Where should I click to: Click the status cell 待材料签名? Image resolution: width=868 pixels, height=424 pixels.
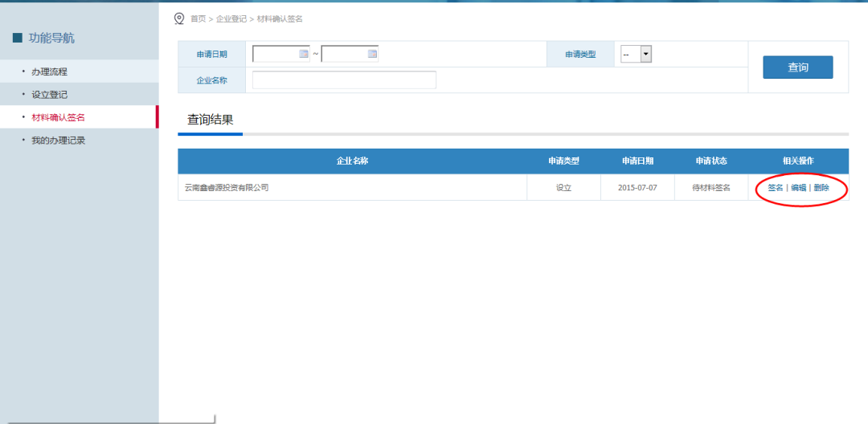[x=711, y=188]
